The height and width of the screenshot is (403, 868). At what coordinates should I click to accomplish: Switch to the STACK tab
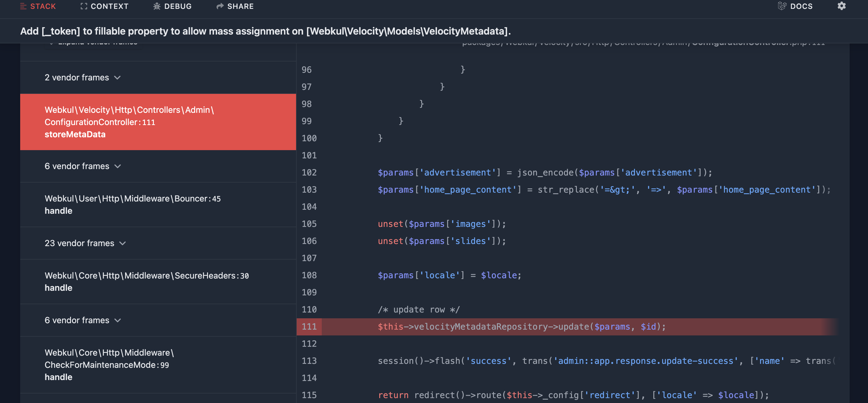tap(38, 6)
